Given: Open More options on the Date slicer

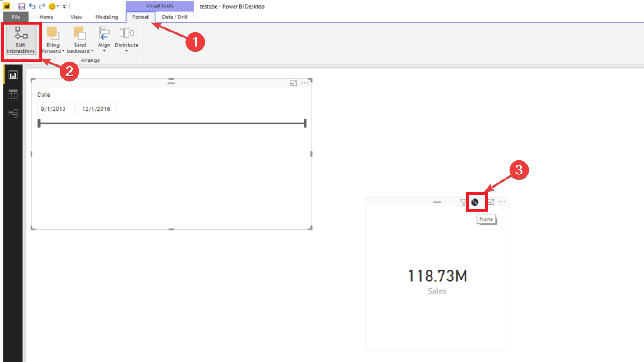Looking at the screenshot, I should tap(305, 83).
